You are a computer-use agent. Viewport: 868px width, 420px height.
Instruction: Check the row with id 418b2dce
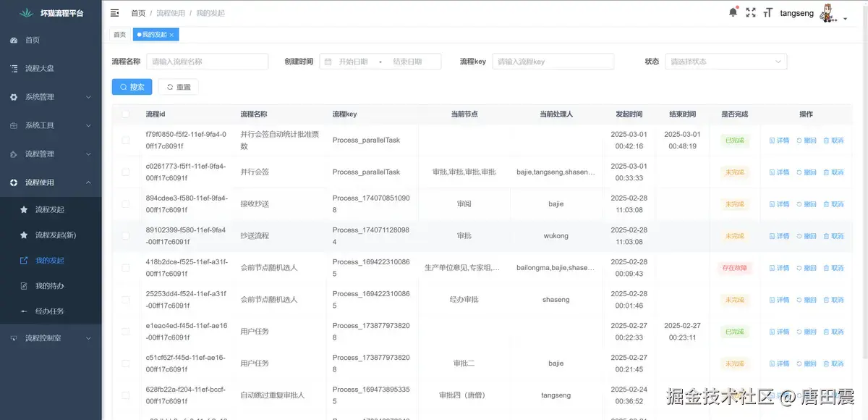[x=126, y=268]
